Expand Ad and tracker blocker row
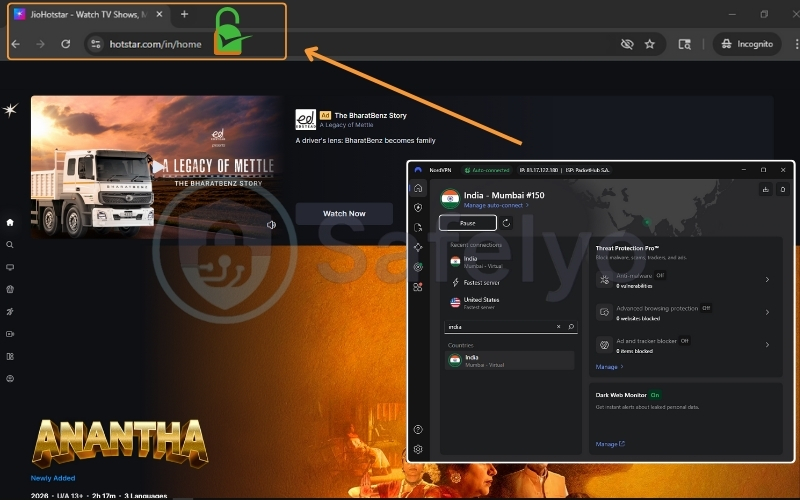Image resolution: width=800 pixels, height=500 pixels. pos(767,345)
